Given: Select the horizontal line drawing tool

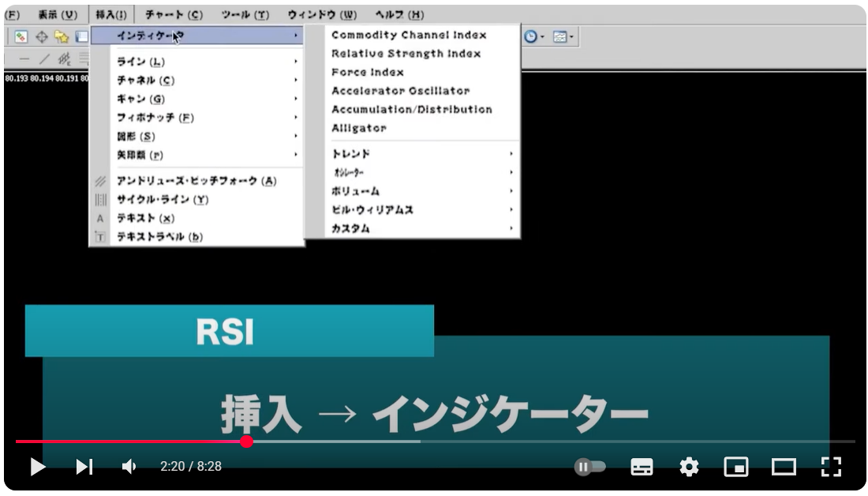Looking at the screenshot, I should [24, 58].
